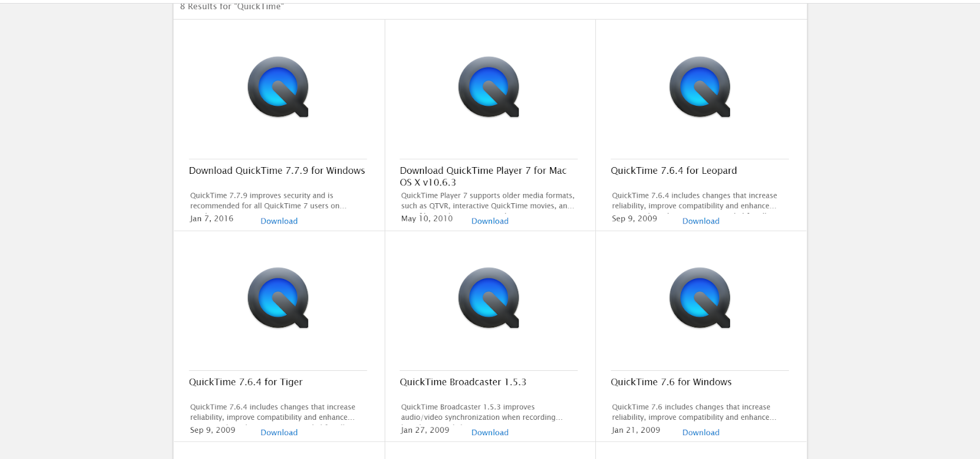Select the date Jan 7, 2016
This screenshot has width=980, height=459.
(212, 218)
